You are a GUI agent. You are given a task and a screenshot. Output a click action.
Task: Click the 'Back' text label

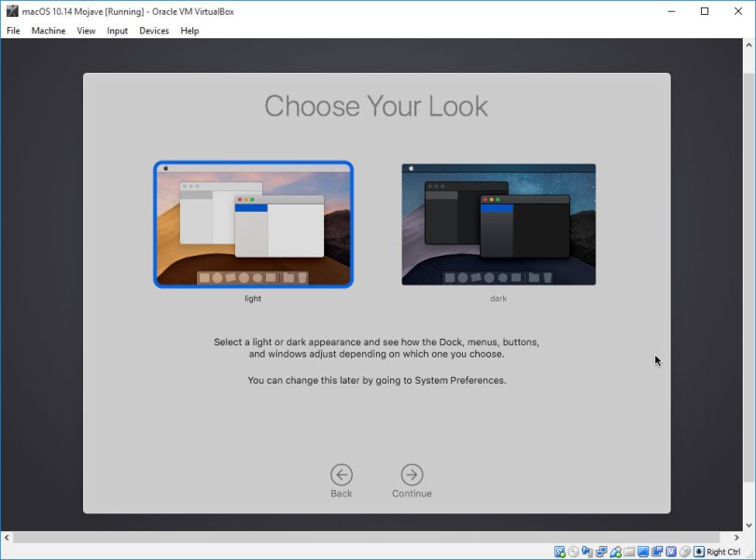[342, 494]
